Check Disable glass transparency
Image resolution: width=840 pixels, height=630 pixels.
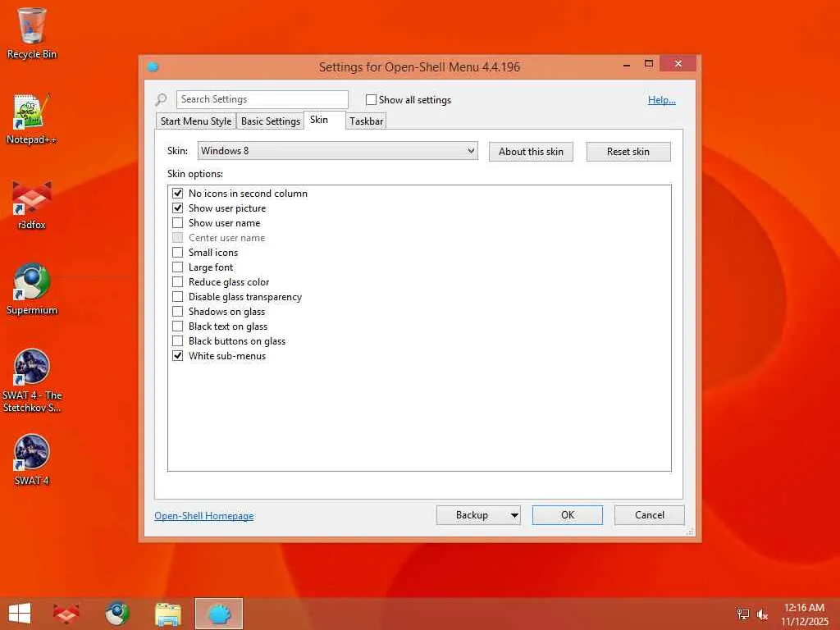click(177, 297)
